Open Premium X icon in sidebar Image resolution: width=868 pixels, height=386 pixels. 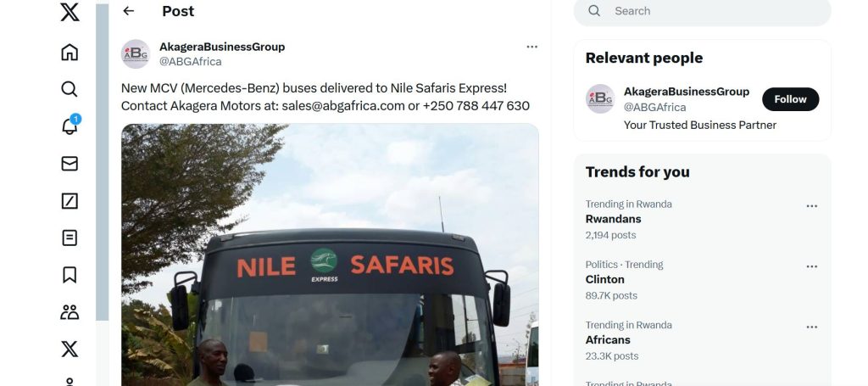coord(70,349)
